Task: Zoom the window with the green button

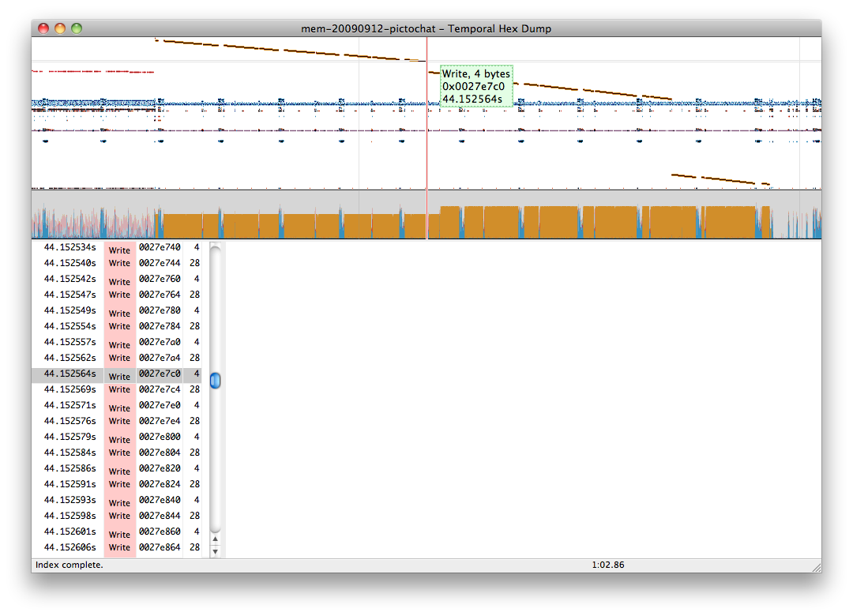Action: (77, 28)
